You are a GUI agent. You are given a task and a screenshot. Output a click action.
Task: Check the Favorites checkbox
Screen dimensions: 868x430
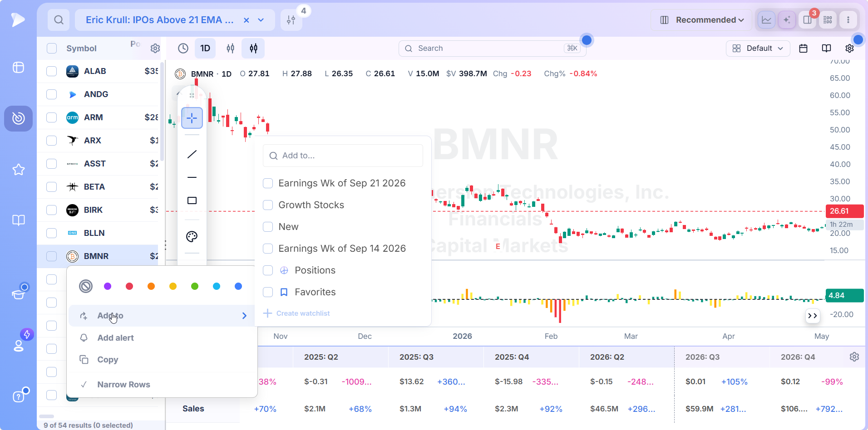point(268,292)
